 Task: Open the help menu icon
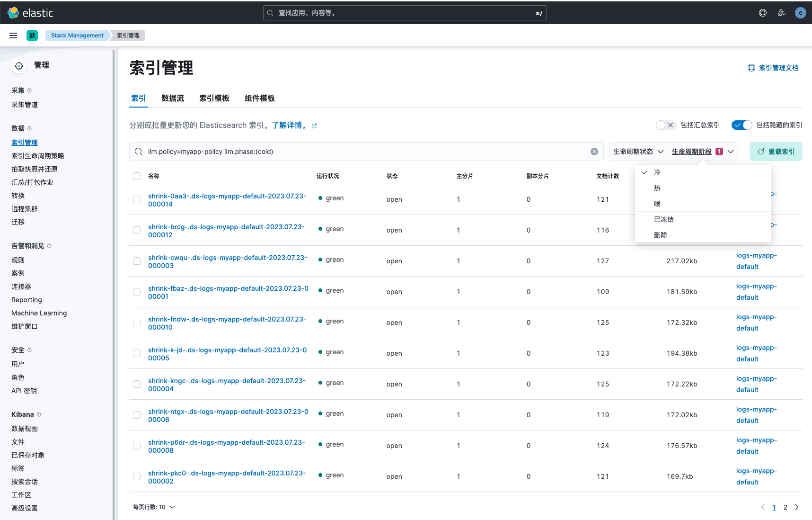[x=763, y=13]
